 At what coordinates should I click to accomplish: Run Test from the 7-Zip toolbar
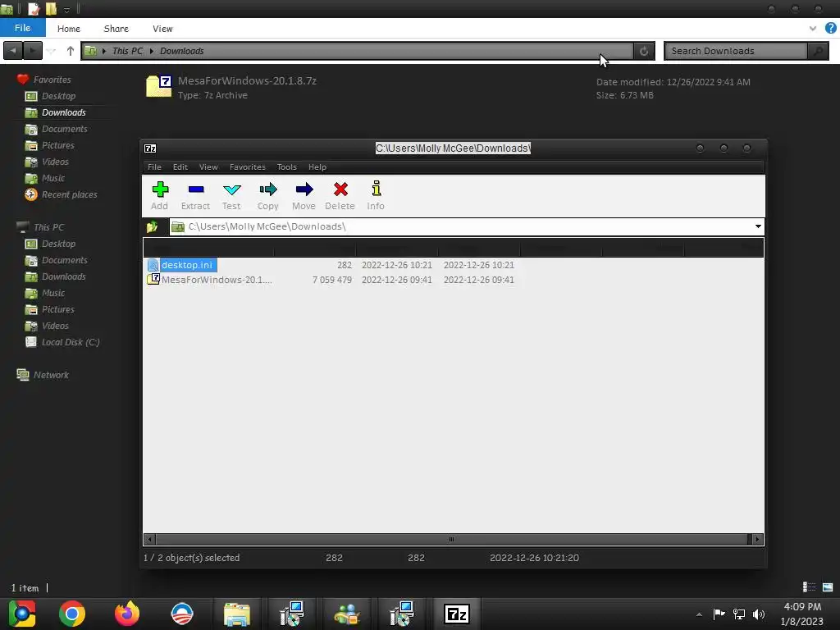coord(231,195)
